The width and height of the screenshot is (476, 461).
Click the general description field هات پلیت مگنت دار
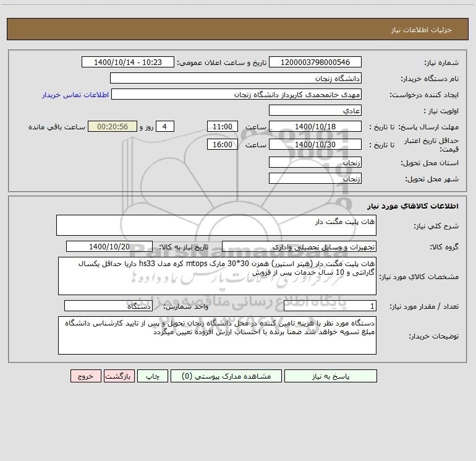click(x=216, y=225)
